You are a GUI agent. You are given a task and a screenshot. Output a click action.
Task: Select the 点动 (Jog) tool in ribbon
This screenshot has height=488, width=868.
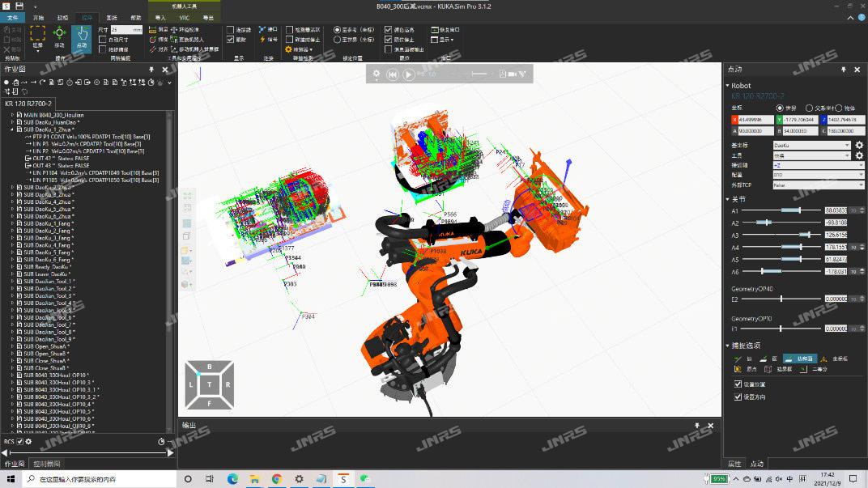[x=81, y=36]
